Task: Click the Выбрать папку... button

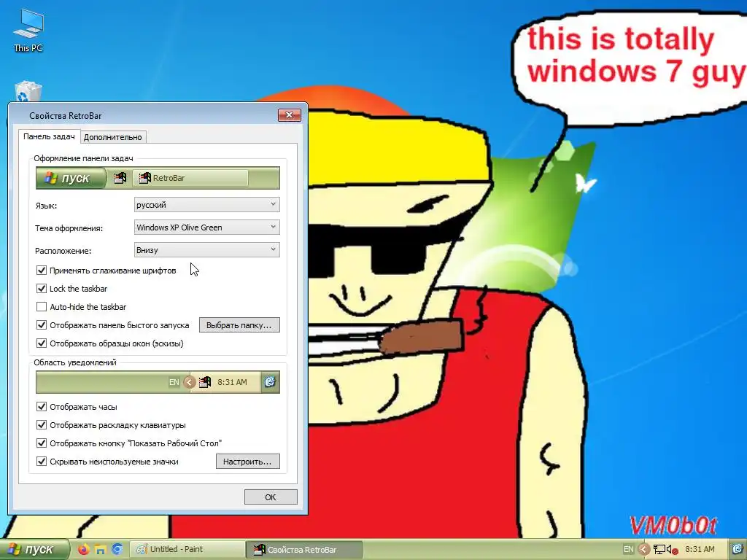Action: [239, 325]
